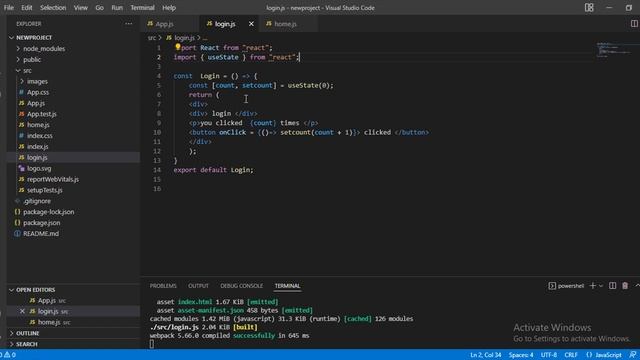Collapse the Open Editors section

tap(36, 290)
